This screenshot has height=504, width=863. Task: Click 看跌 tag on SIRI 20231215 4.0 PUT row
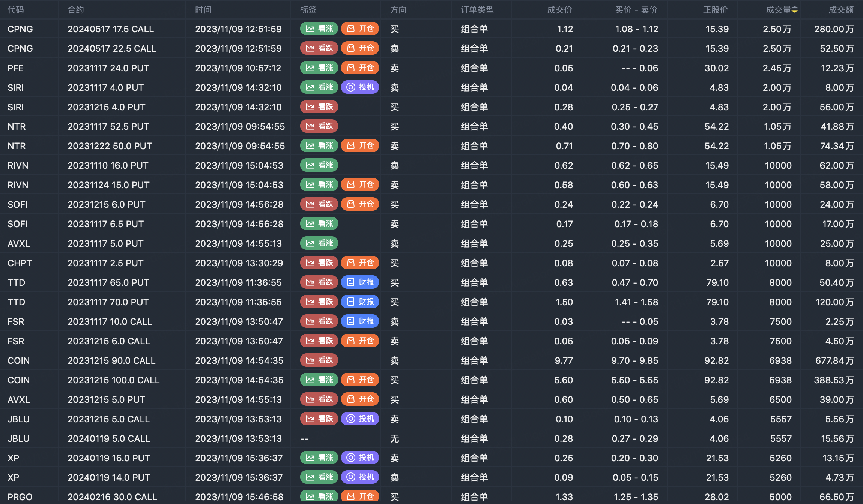coord(319,107)
